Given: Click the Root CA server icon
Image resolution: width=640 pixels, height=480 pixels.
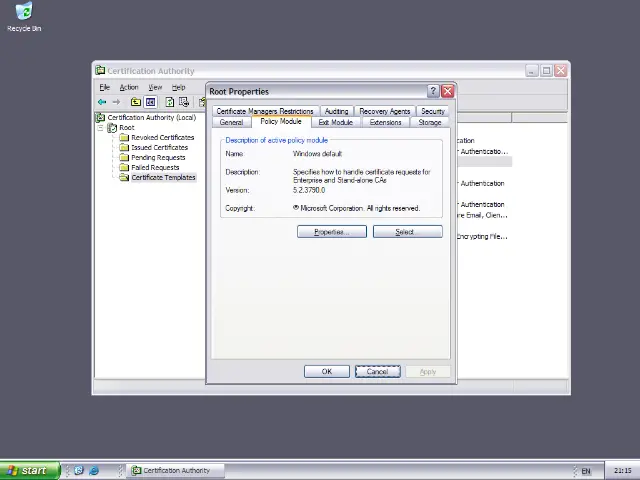Looking at the screenshot, I should 112,128.
